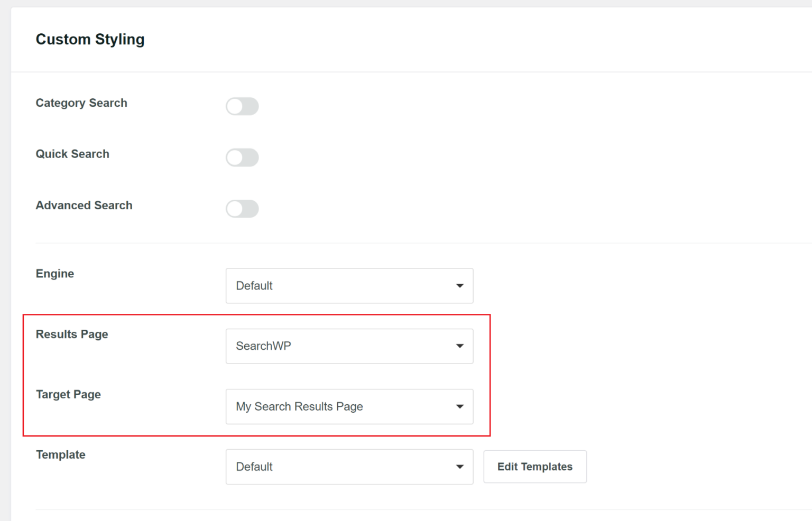The image size is (812, 521).
Task: Turn on the Quick Search switch
Action: click(x=242, y=157)
